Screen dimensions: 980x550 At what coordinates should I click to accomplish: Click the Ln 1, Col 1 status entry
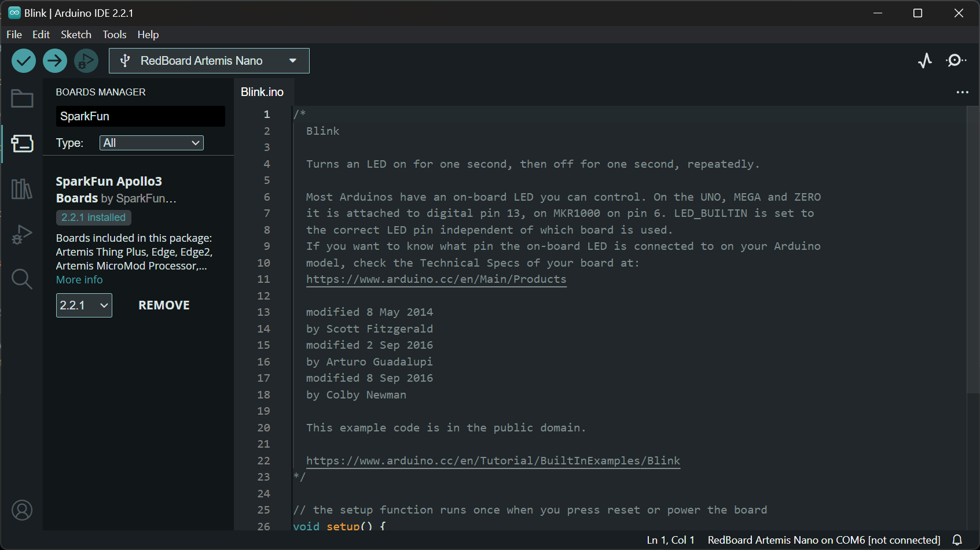[670, 540]
